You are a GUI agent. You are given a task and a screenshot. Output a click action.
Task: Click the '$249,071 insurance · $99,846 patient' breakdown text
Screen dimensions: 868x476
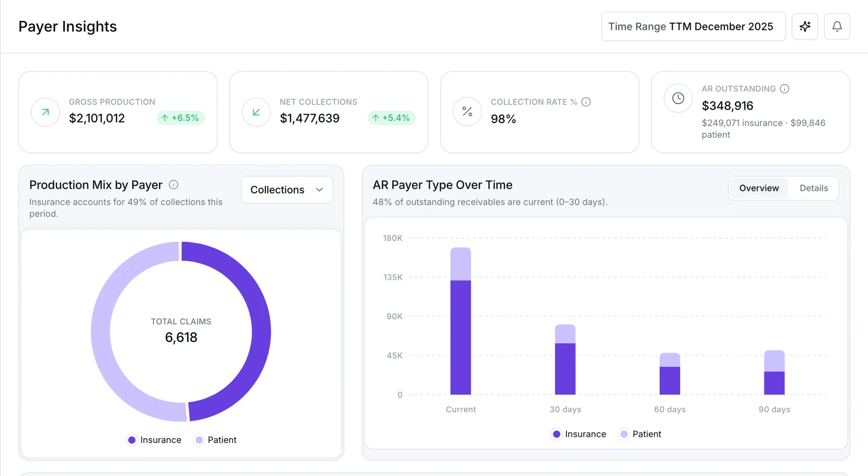[763, 128]
